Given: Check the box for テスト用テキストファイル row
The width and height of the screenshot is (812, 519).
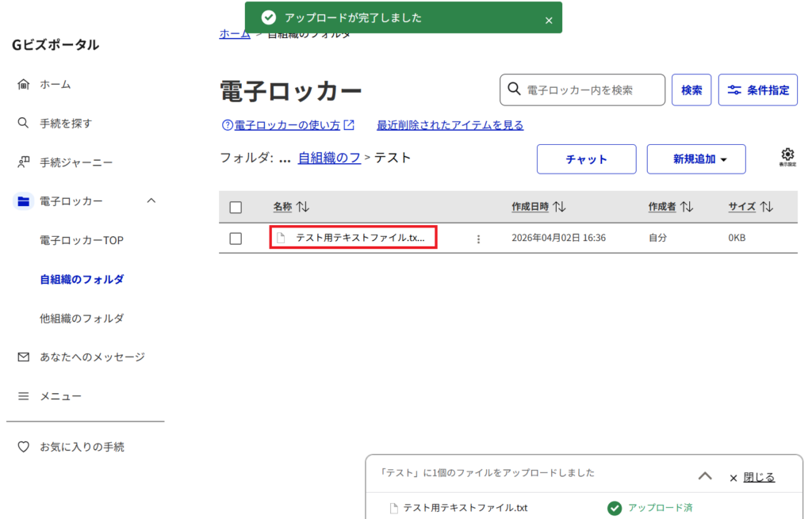Looking at the screenshot, I should click(x=236, y=239).
